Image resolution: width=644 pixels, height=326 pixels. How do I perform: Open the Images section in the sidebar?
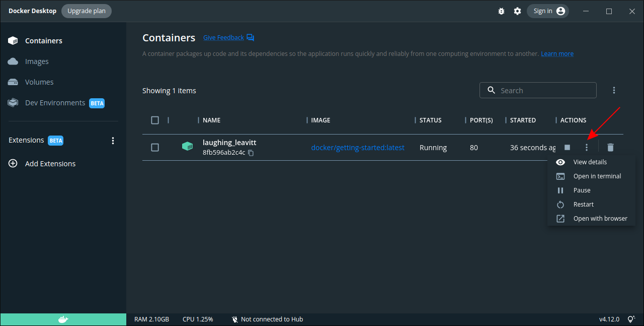point(36,61)
